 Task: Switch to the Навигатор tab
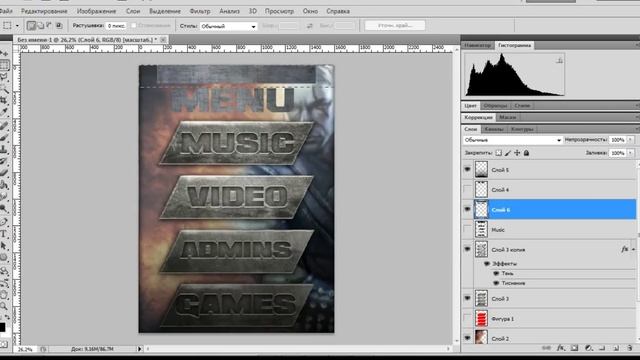[x=478, y=45]
